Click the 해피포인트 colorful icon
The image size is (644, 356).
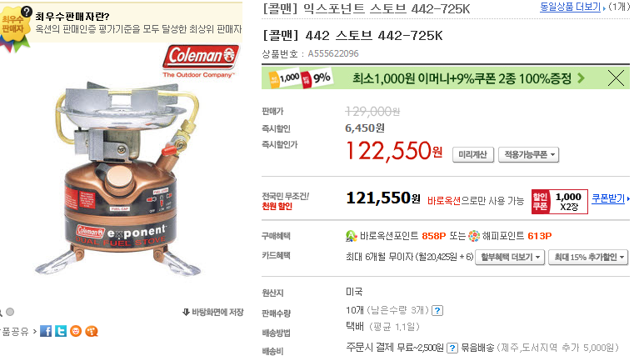pyautogui.click(x=474, y=236)
